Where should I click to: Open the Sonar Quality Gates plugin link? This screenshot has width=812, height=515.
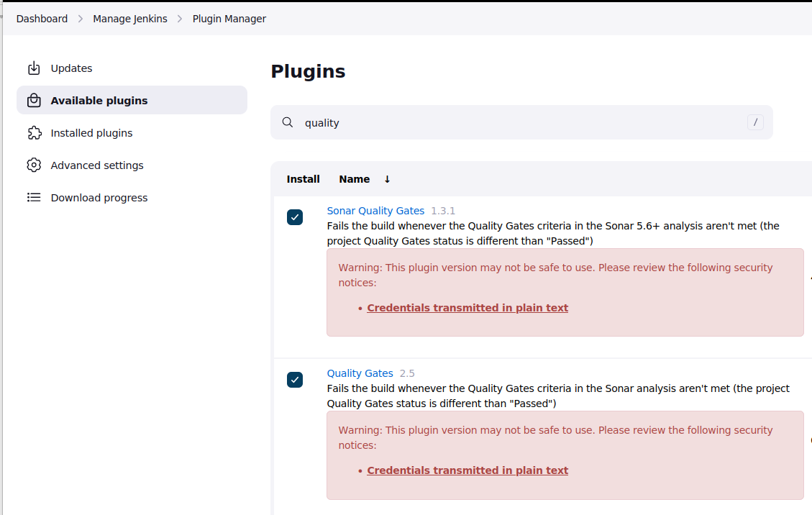coord(375,211)
